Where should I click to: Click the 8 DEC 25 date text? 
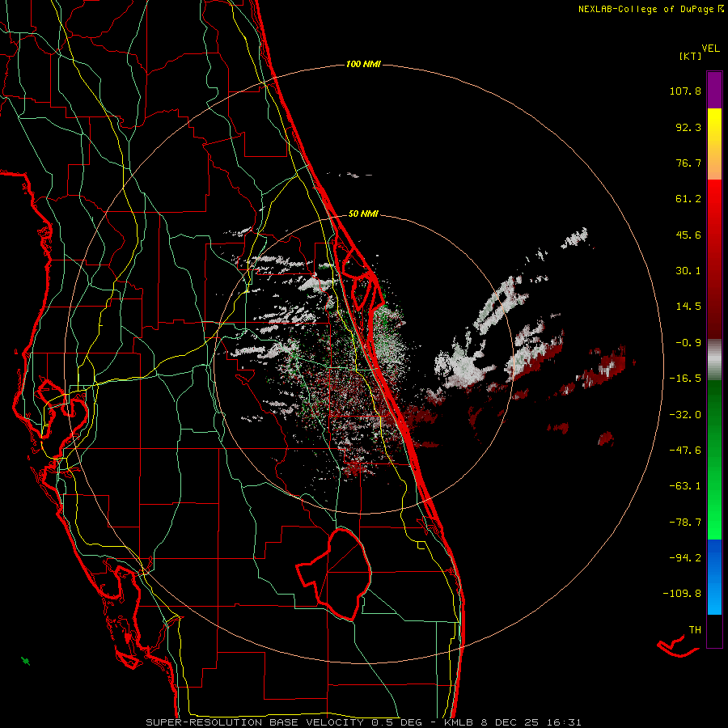[x=510, y=722]
